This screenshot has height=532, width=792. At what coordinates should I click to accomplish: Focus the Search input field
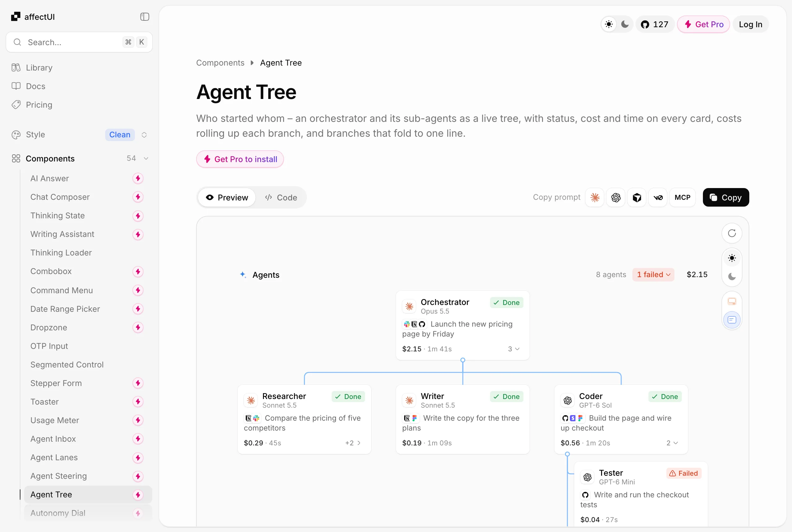[80, 42]
